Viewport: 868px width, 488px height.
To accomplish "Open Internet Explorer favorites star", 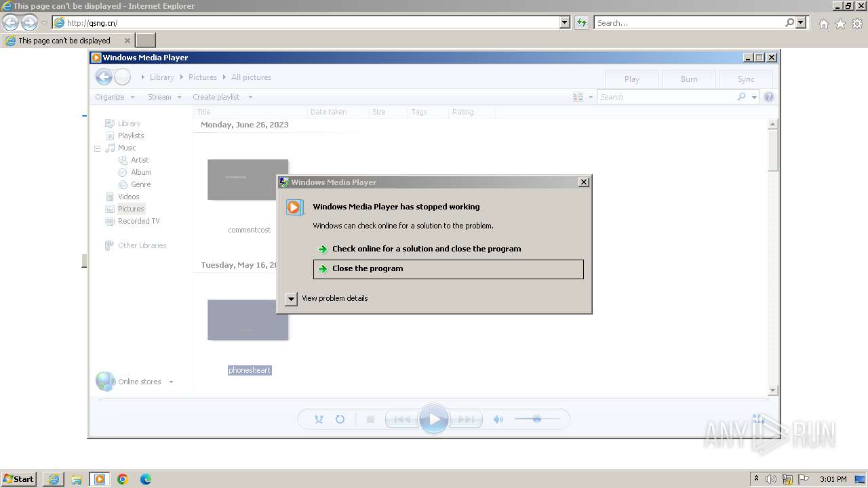I will click(x=840, y=24).
